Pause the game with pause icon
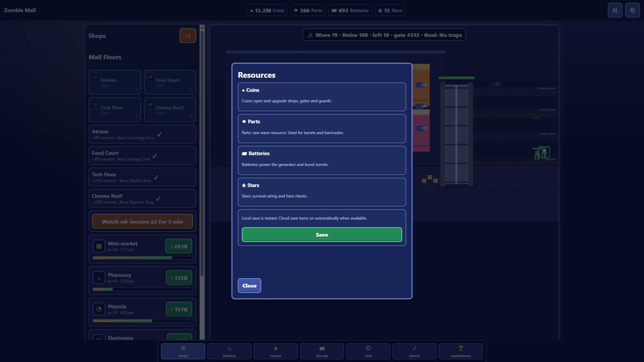 coord(615,10)
